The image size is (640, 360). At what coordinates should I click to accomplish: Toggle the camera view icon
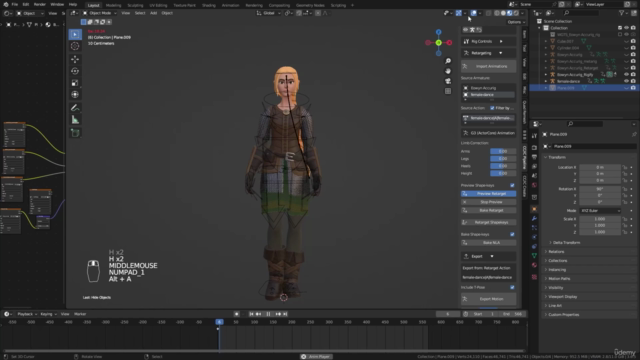[448, 81]
